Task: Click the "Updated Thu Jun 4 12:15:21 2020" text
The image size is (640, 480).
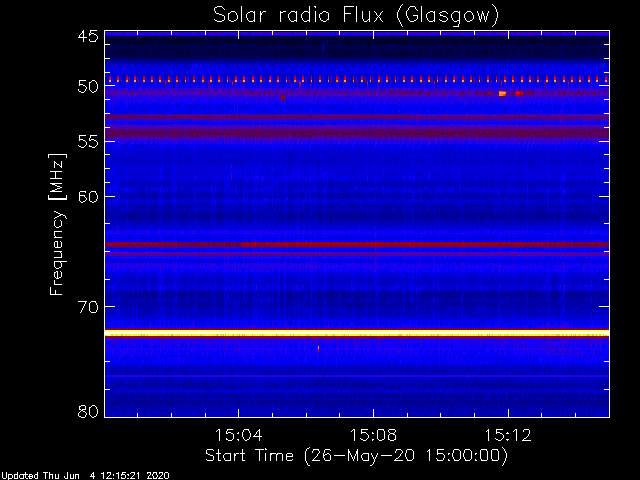Action: coord(84,476)
